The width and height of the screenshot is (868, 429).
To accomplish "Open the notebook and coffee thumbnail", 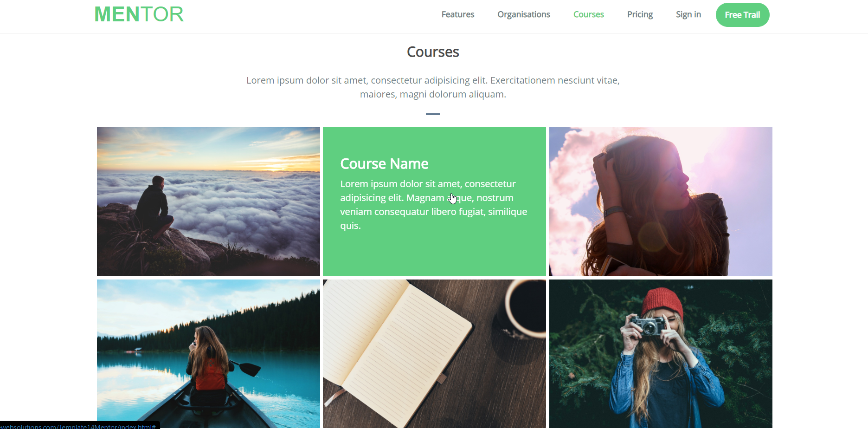I will tap(434, 354).
